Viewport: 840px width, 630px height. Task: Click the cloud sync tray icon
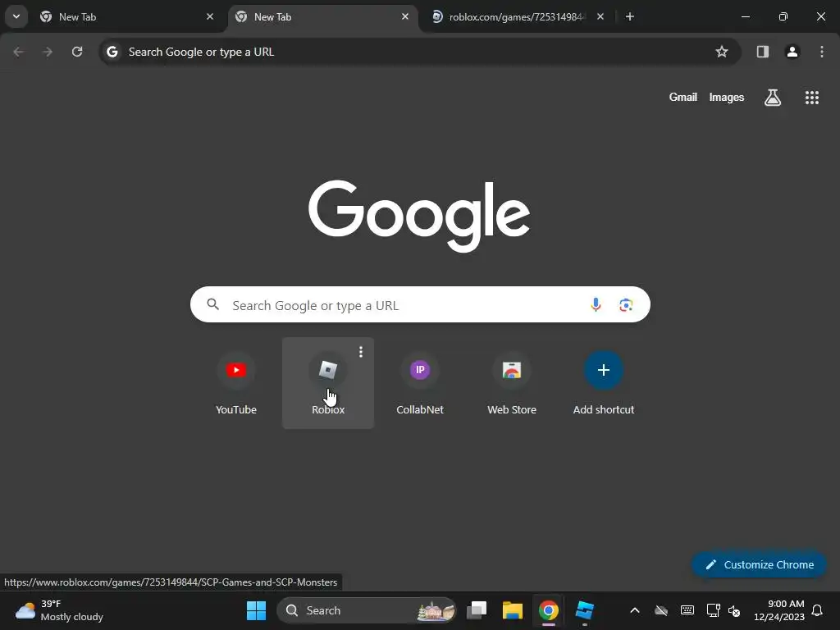[661, 610]
